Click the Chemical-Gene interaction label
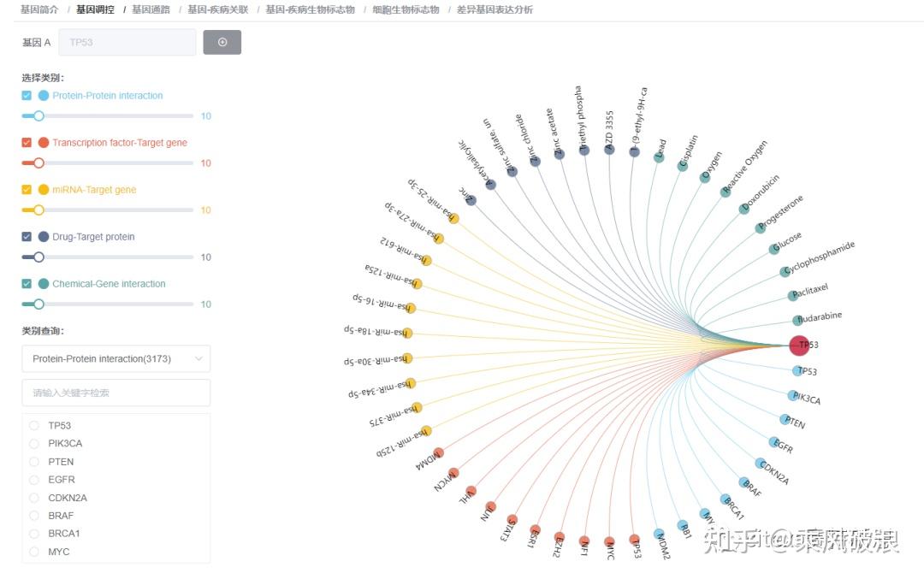924x579 pixels. [x=109, y=284]
